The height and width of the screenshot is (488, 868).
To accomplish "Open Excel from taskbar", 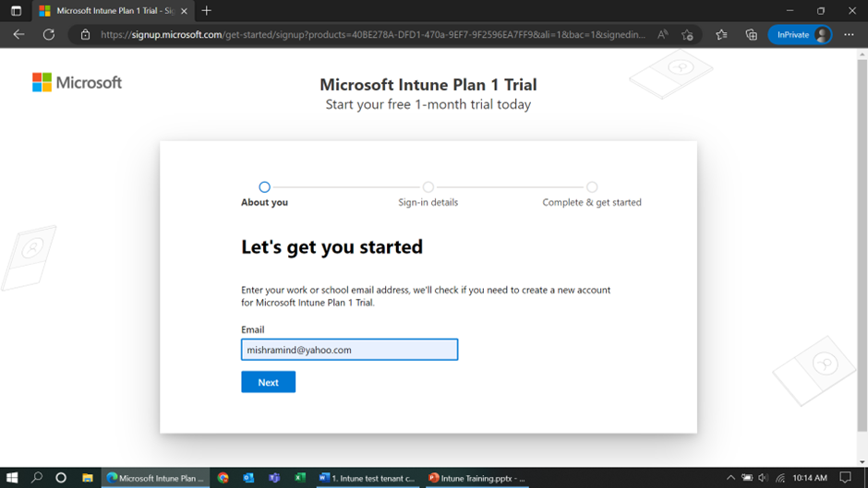I will [x=299, y=478].
